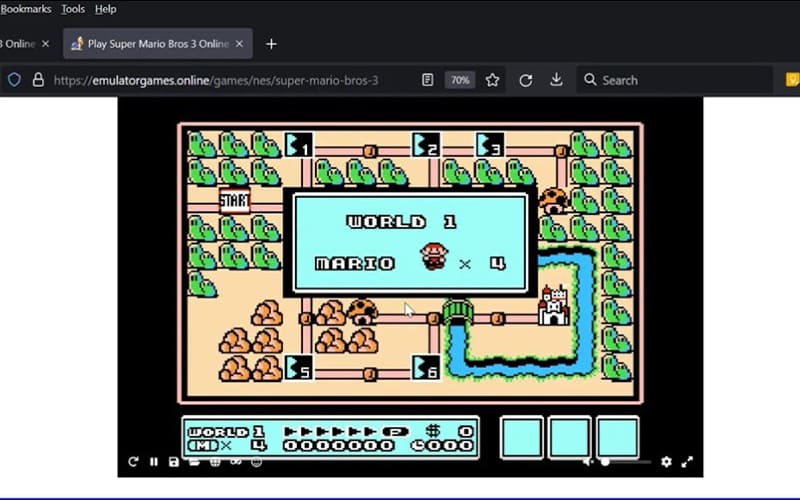Open the emulator settings gear
Viewport: 800px width, 500px height.
(666, 462)
